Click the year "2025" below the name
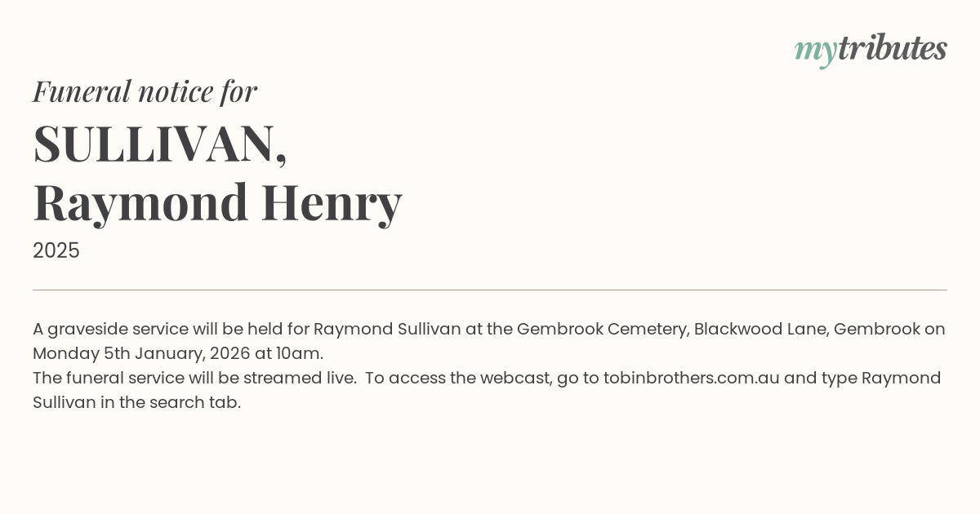This screenshot has width=980, height=514. [56, 250]
